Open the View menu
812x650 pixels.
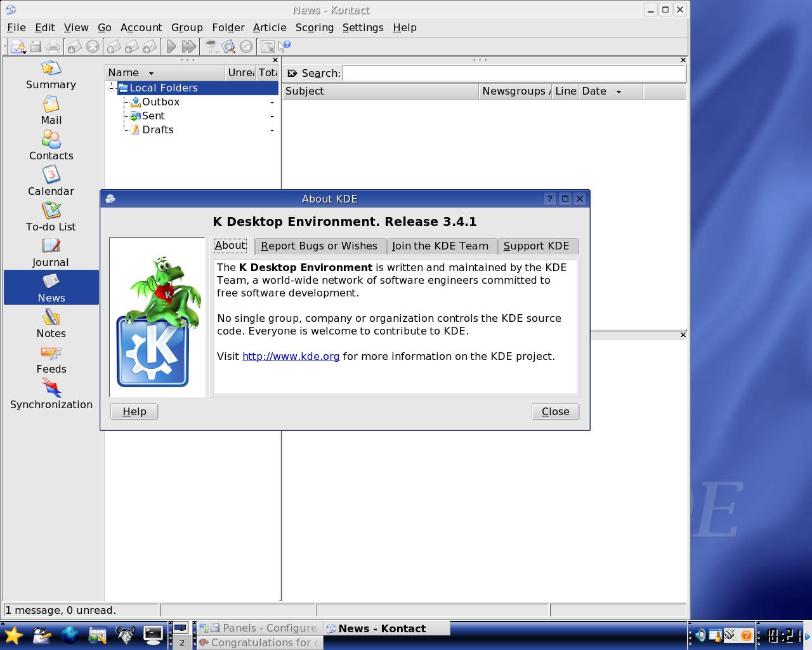[x=75, y=27]
